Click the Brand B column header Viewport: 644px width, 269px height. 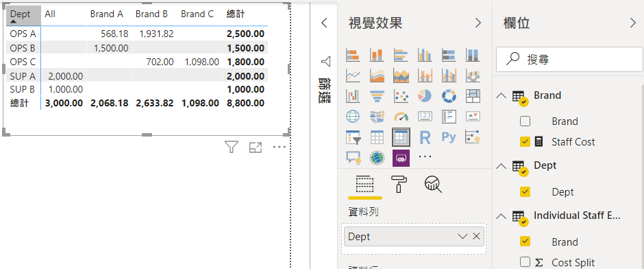tap(151, 14)
